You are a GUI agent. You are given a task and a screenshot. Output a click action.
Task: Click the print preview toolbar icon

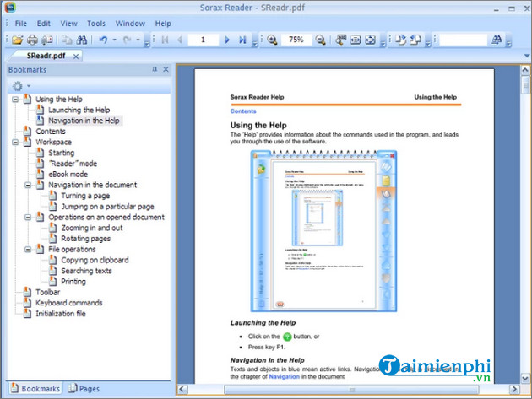point(47,40)
